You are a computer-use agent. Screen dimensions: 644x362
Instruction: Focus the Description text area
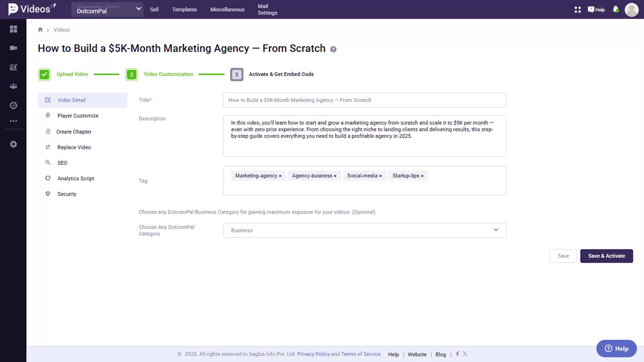point(365,136)
